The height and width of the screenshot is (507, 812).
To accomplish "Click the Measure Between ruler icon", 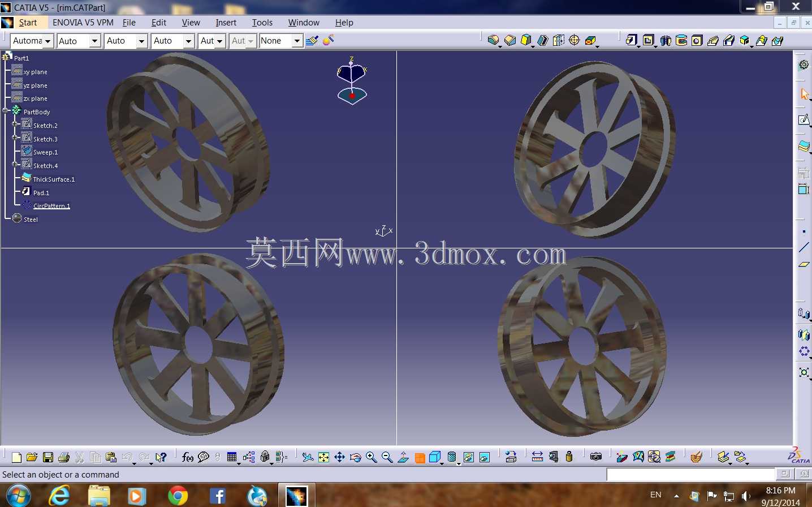I will click(x=537, y=457).
